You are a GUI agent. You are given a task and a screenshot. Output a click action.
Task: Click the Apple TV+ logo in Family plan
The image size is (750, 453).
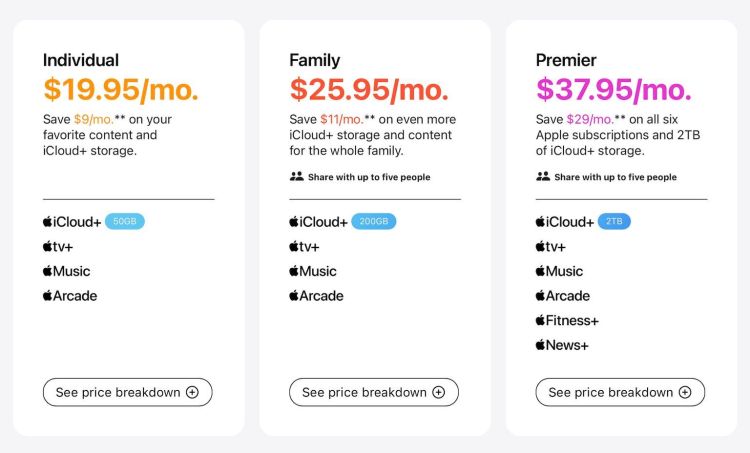[304, 247]
